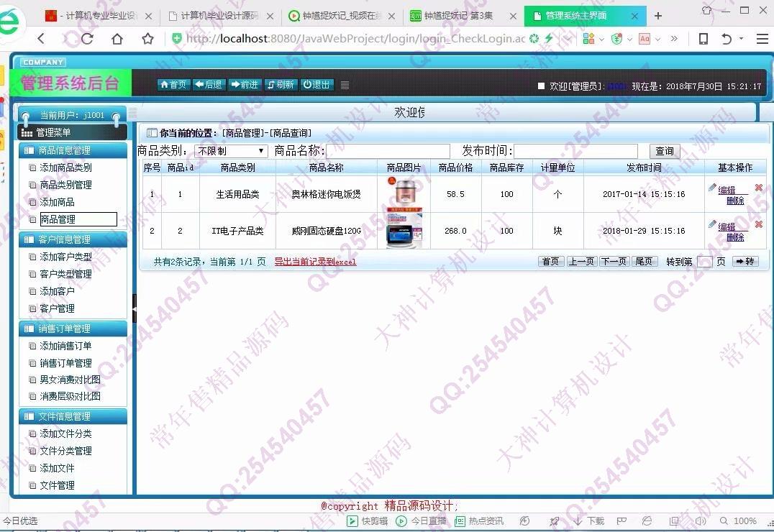Viewport: 774px width, 532px height.
Task: Click the green shield yen extension icon
Action: coord(616,39)
